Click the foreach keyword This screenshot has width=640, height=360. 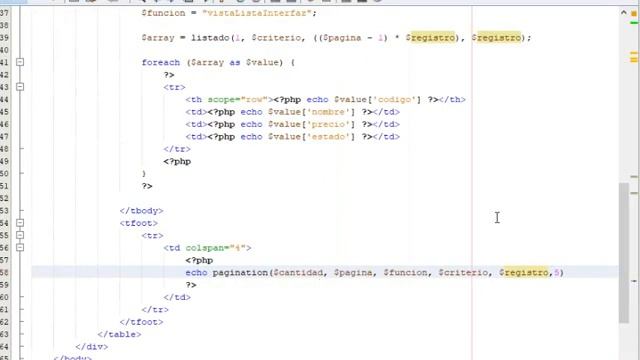click(x=160, y=62)
